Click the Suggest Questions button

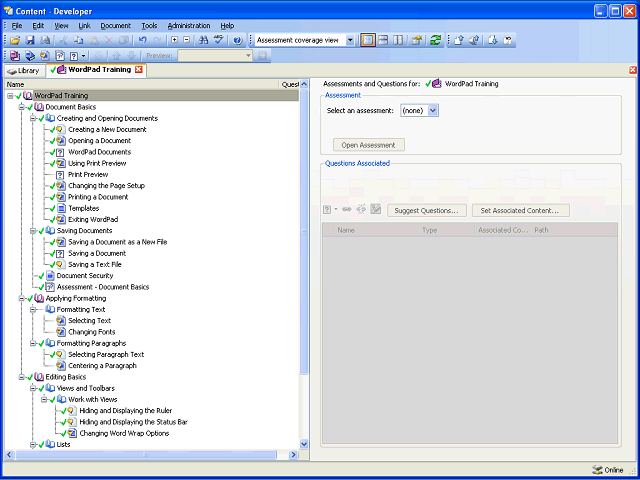pyautogui.click(x=427, y=211)
